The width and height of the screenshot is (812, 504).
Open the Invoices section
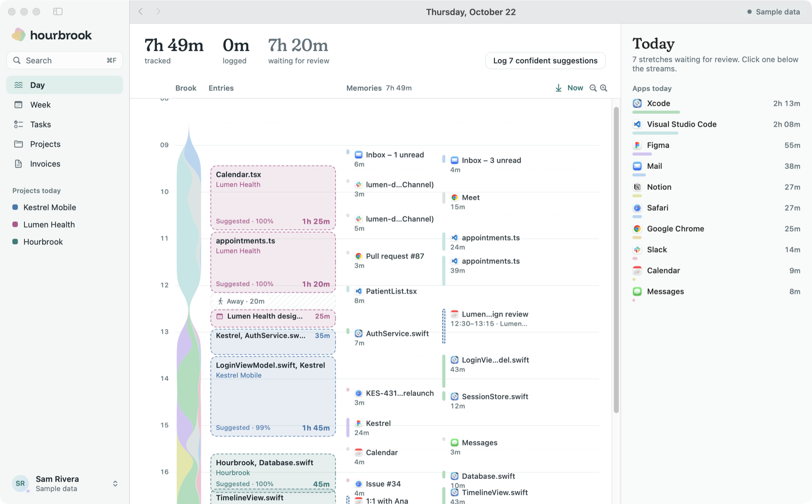click(65, 164)
